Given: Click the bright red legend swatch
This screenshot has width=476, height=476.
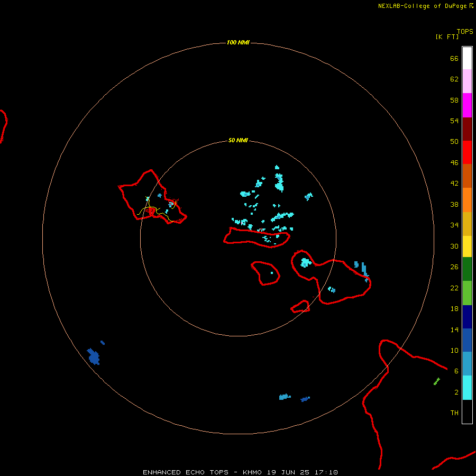Looking at the screenshot, I should 467,152.
